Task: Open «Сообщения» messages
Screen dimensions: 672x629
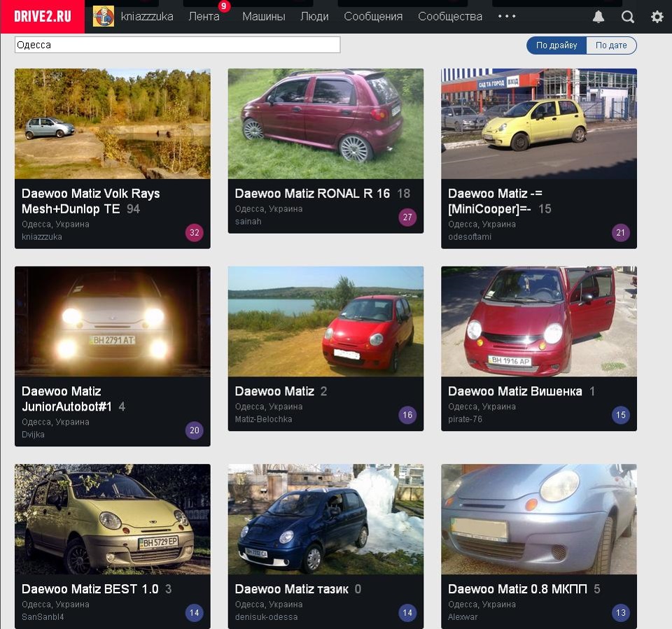Action: coord(373,16)
